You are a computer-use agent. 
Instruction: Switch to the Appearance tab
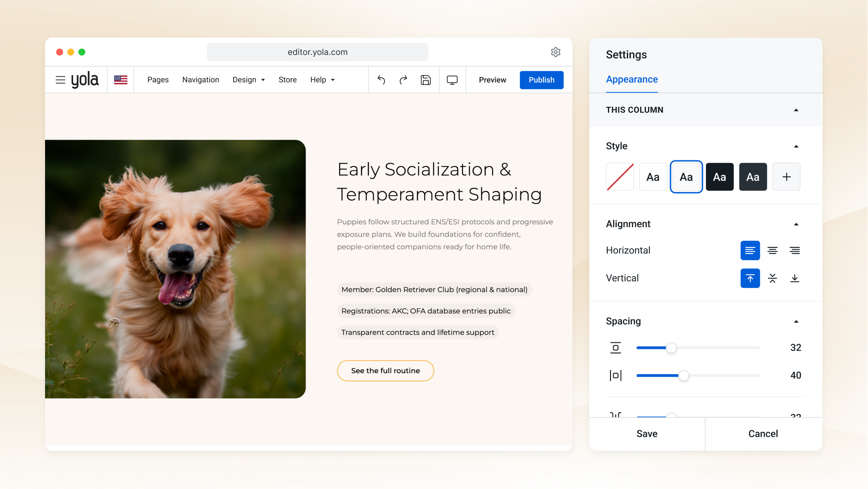point(632,80)
